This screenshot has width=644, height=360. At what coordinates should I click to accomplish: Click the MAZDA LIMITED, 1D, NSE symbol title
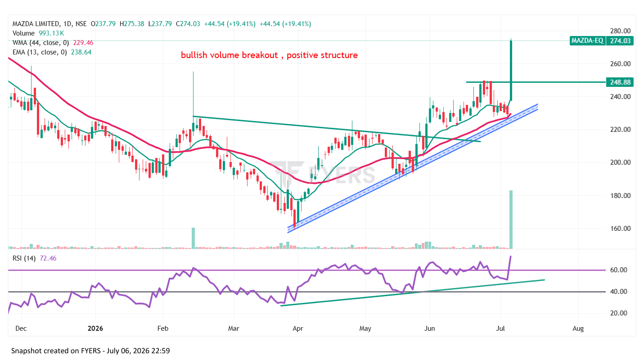[x=50, y=23]
